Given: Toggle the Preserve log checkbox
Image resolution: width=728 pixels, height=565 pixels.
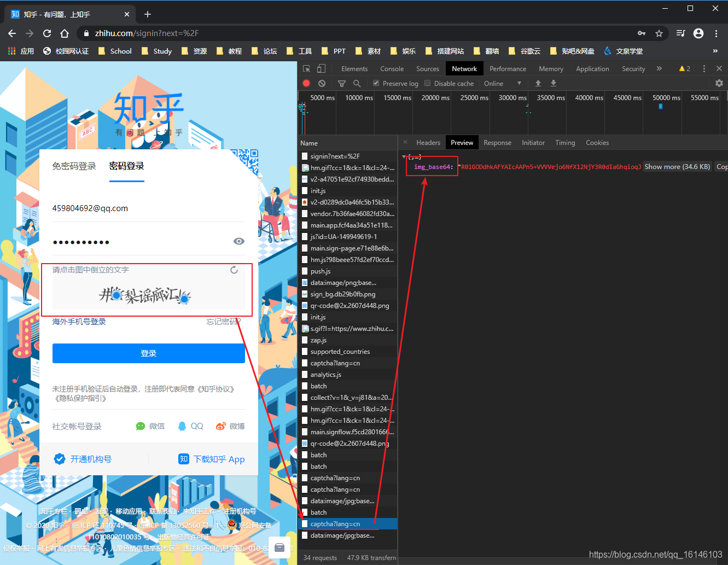Looking at the screenshot, I should coord(376,83).
